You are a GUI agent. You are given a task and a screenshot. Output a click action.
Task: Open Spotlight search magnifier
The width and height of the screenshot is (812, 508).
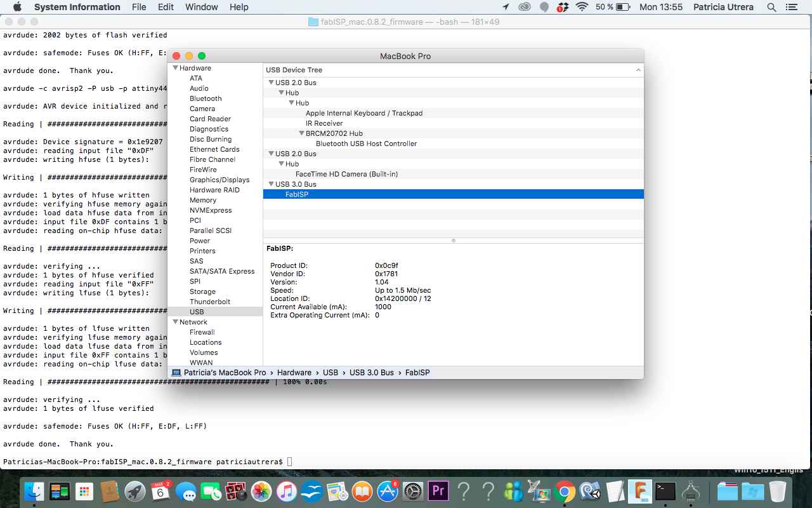click(771, 7)
